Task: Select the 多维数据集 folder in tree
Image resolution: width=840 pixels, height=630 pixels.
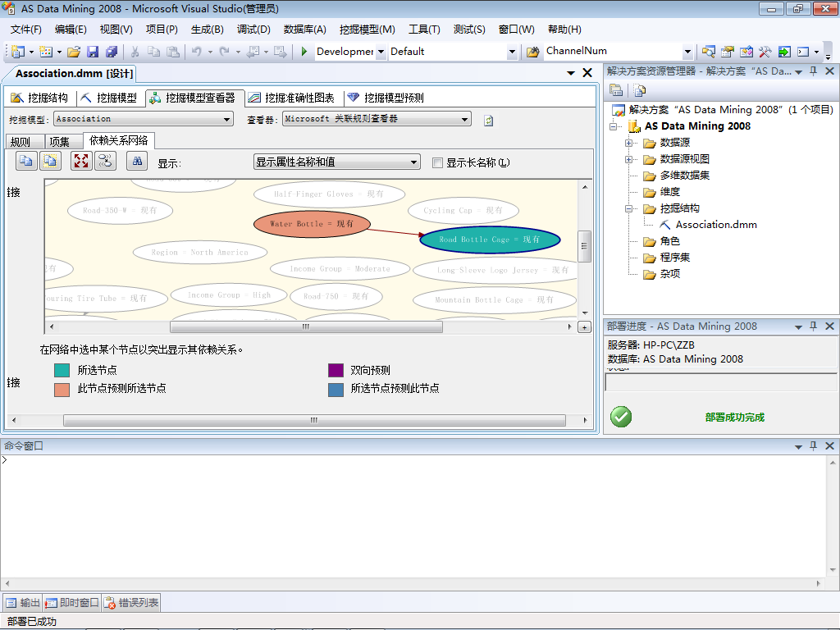Action: [685, 176]
